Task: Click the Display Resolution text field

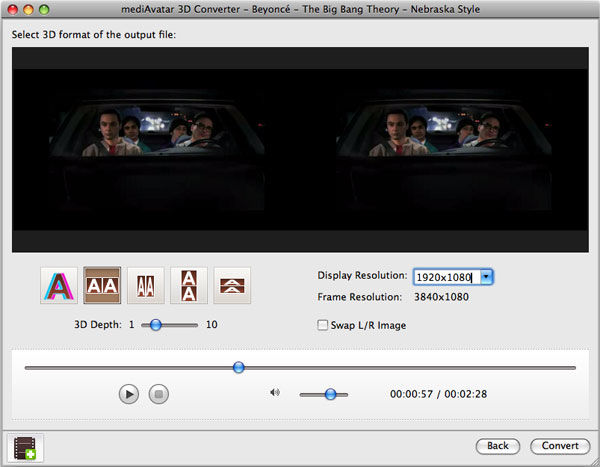Action: (x=447, y=277)
